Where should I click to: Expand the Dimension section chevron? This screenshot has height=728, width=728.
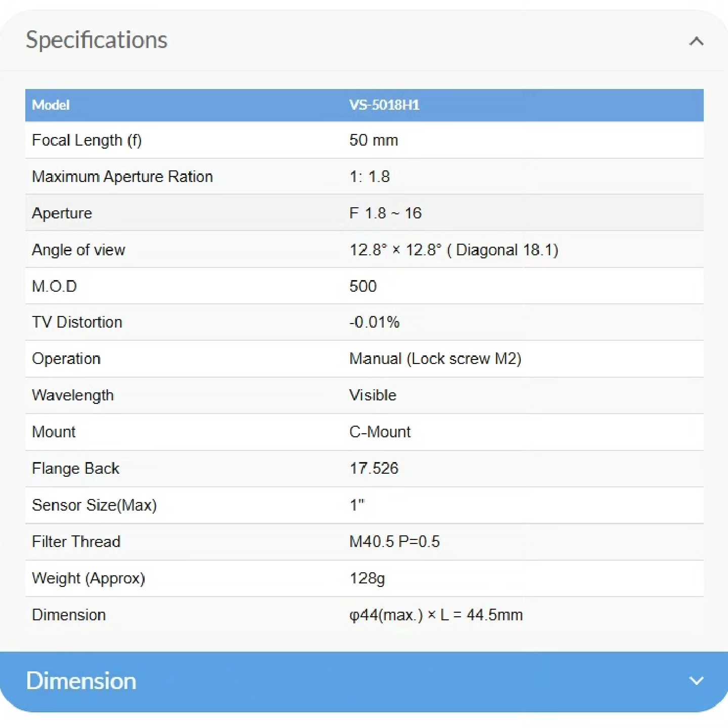click(696, 680)
